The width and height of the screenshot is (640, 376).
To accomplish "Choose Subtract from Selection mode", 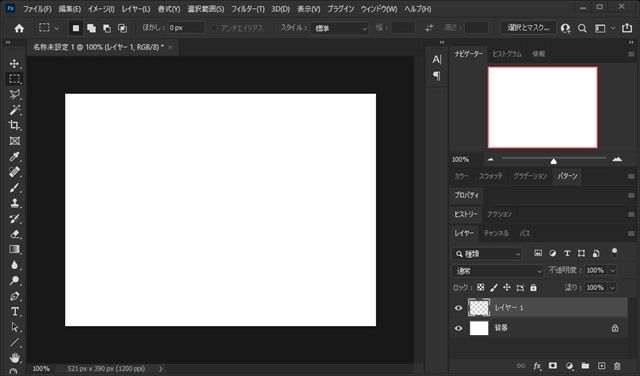I will 107,28.
